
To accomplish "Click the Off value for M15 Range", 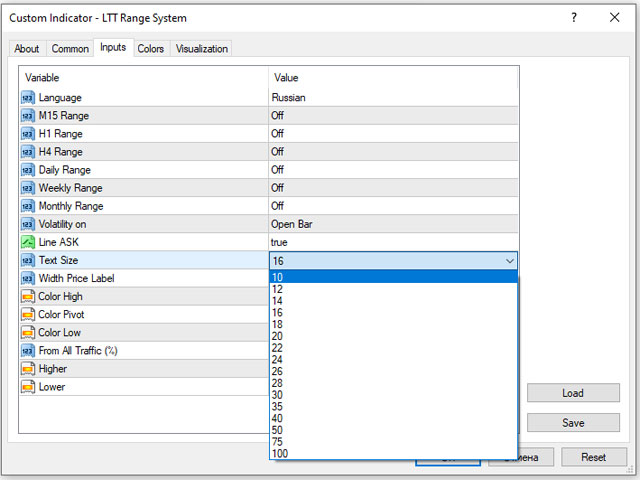I will [x=278, y=116].
